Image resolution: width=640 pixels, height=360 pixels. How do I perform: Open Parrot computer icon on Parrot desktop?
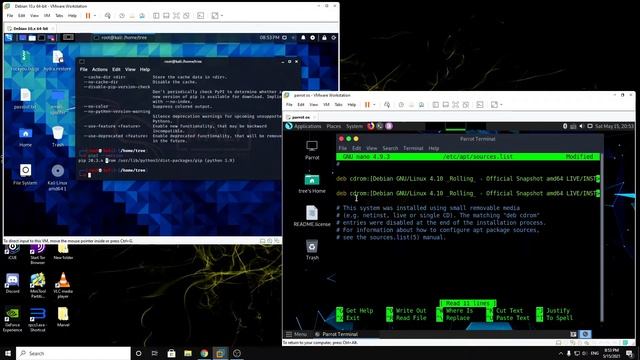312,150
